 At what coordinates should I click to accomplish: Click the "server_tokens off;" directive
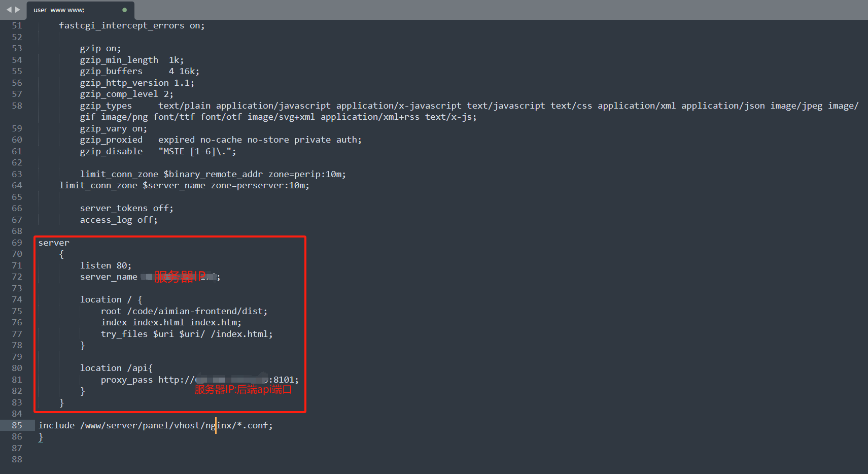click(x=126, y=208)
